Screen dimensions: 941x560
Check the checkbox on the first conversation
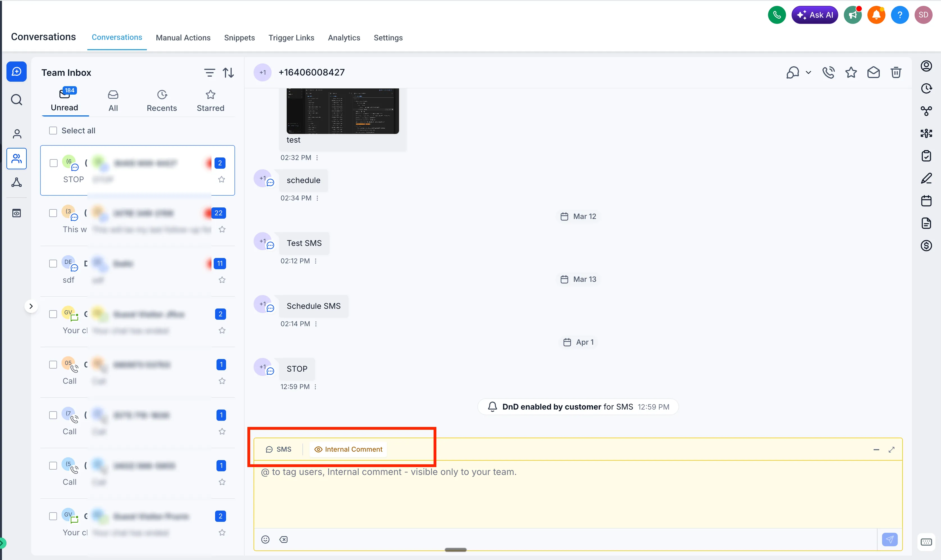coord(53,163)
